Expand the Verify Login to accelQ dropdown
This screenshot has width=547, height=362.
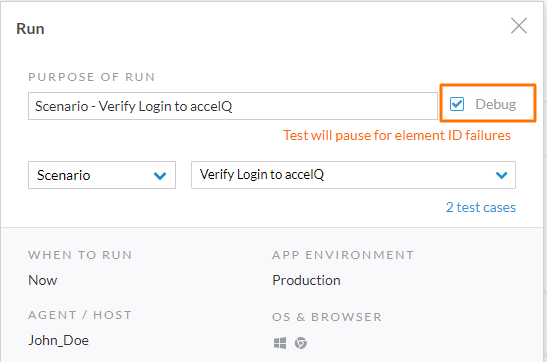[x=353, y=175]
